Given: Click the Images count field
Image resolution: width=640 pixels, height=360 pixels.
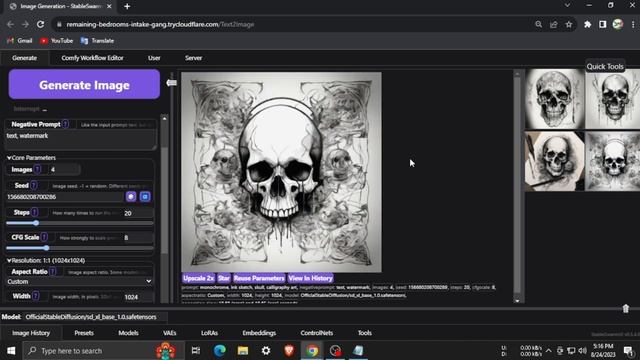Looking at the screenshot, I should click(63, 169).
